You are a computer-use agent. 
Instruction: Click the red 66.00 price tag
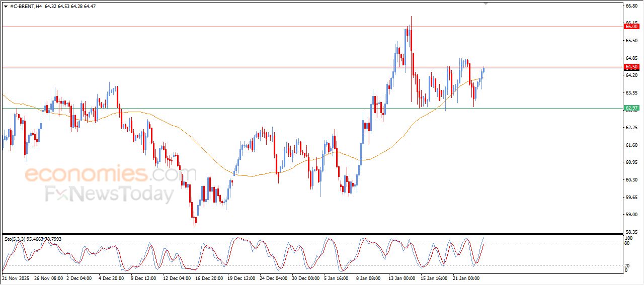click(x=631, y=27)
